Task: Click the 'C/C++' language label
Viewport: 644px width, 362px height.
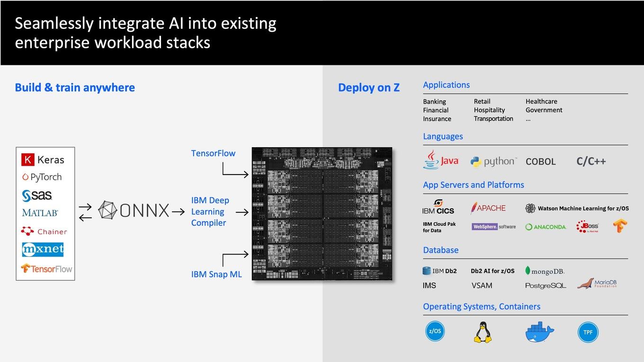Action: (x=591, y=161)
